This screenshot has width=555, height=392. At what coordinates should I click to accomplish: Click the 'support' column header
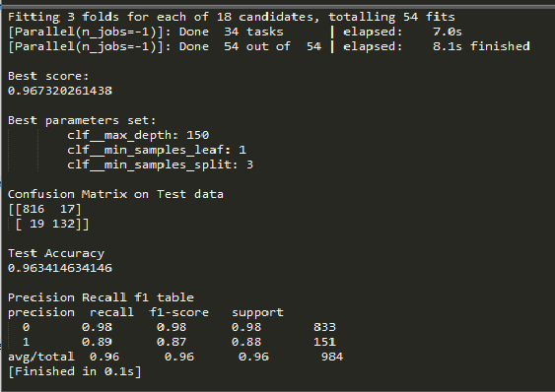[x=257, y=313]
